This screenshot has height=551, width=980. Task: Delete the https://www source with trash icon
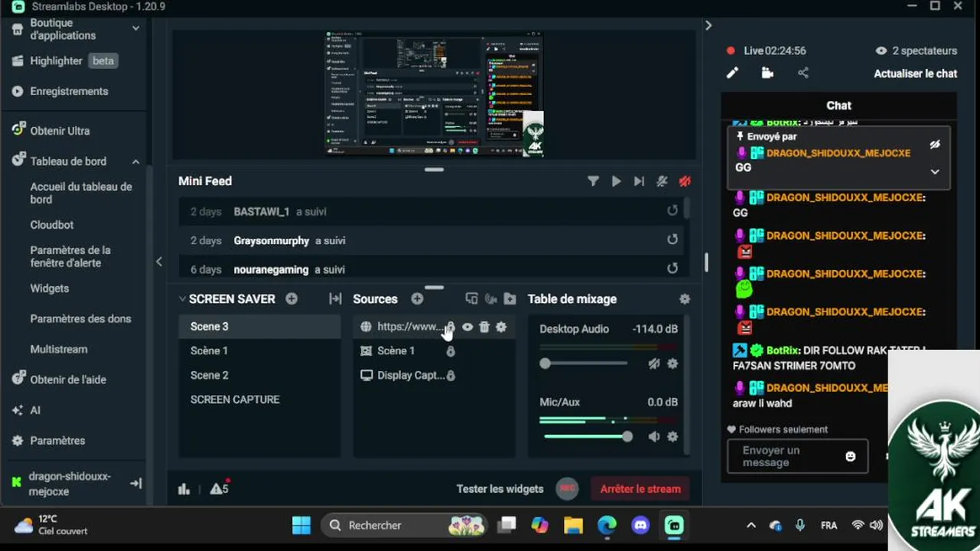pyautogui.click(x=484, y=327)
